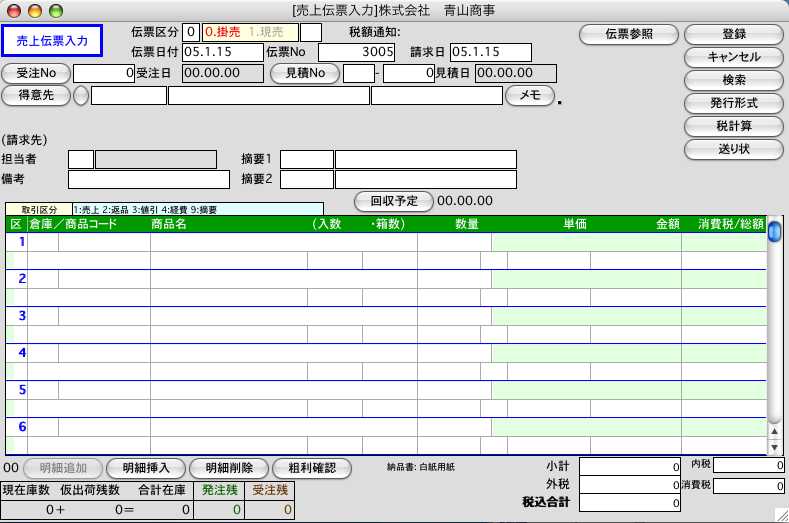Click the 送り状 button
The width and height of the screenshot is (789, 523).
click(733, 149)
